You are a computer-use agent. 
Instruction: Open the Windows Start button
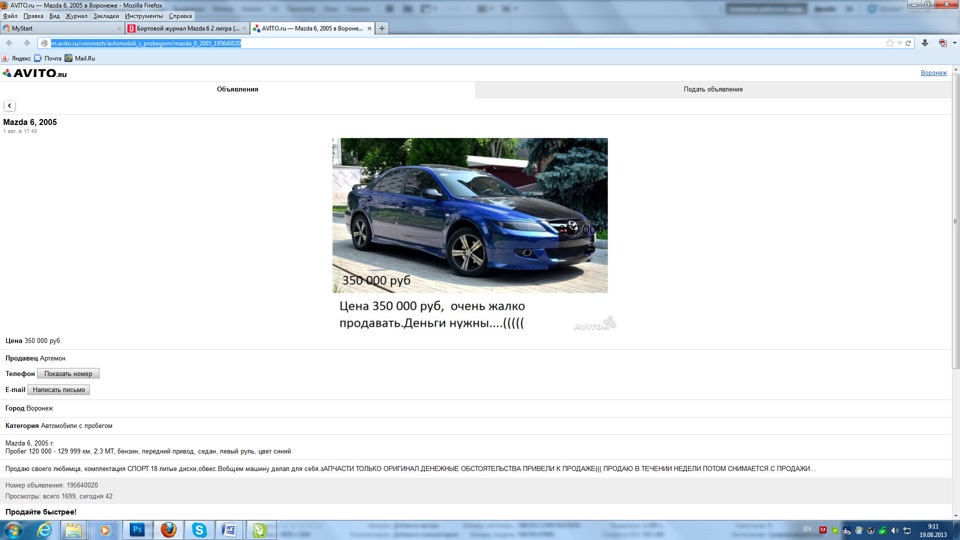pos(13,530)
